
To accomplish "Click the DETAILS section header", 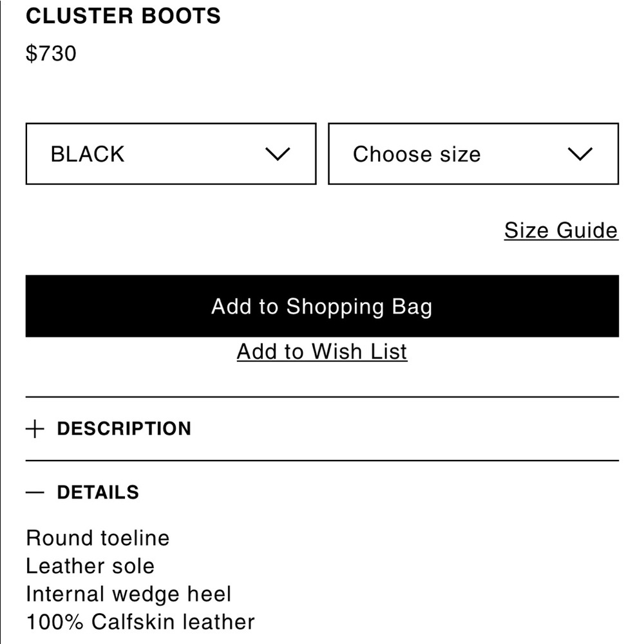I will (98, 491).
